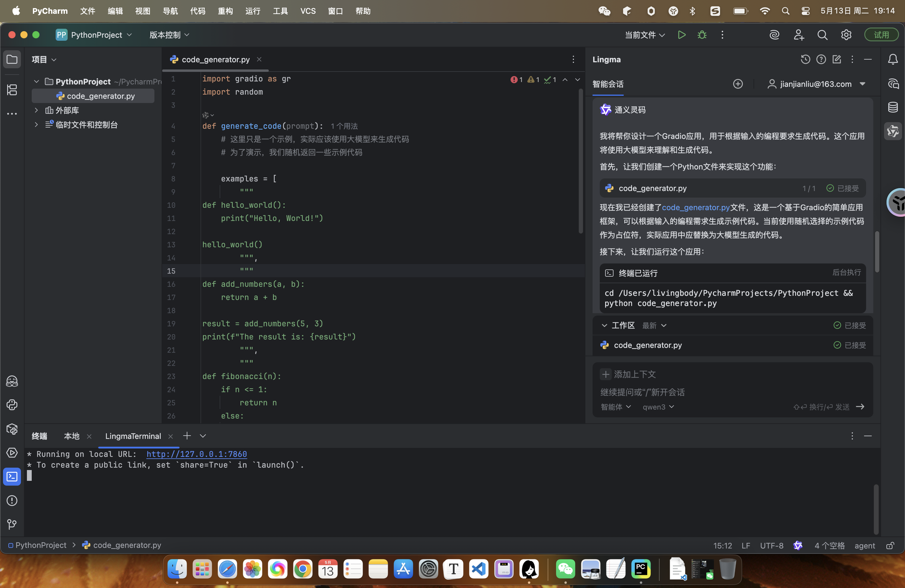Open the 重构 menu
Screen dimensions: 905x588
click(x=225, y=11)
